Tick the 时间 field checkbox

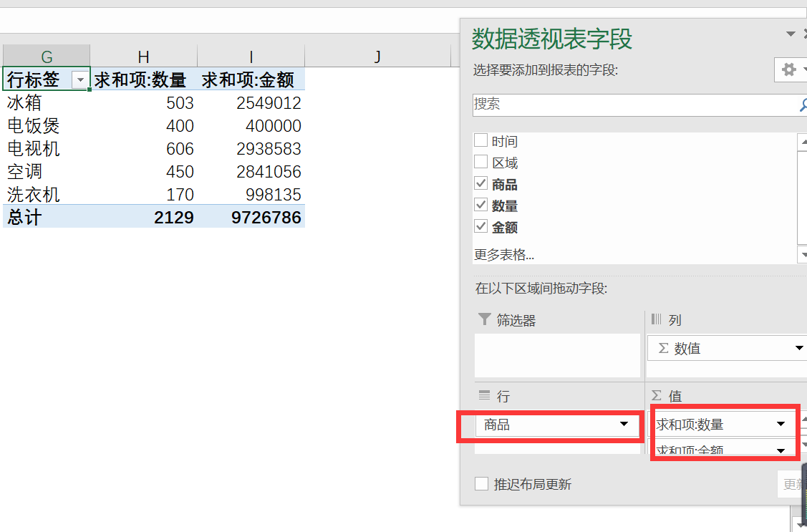pos(480,140)
